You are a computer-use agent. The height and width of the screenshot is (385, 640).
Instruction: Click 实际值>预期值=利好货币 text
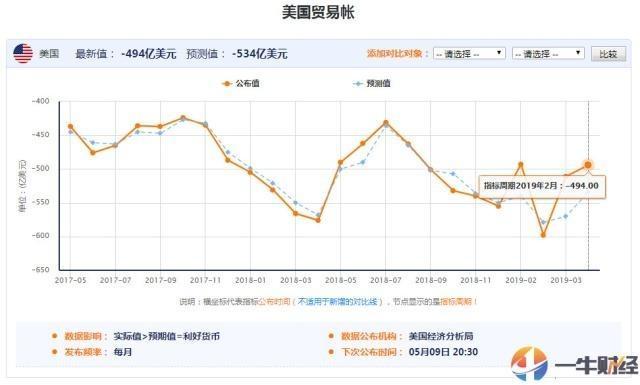[167, 336]
